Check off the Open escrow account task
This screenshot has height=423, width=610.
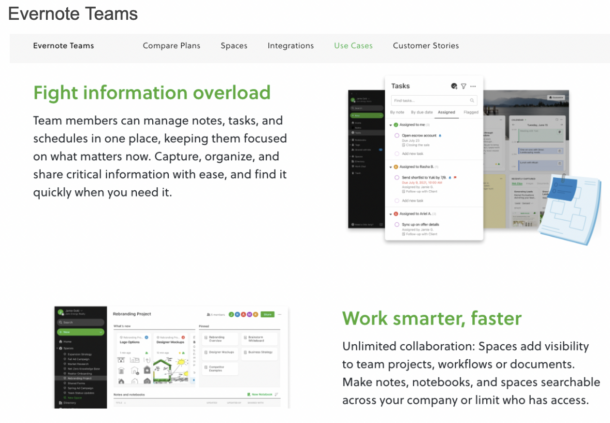[x=397, y=135]
